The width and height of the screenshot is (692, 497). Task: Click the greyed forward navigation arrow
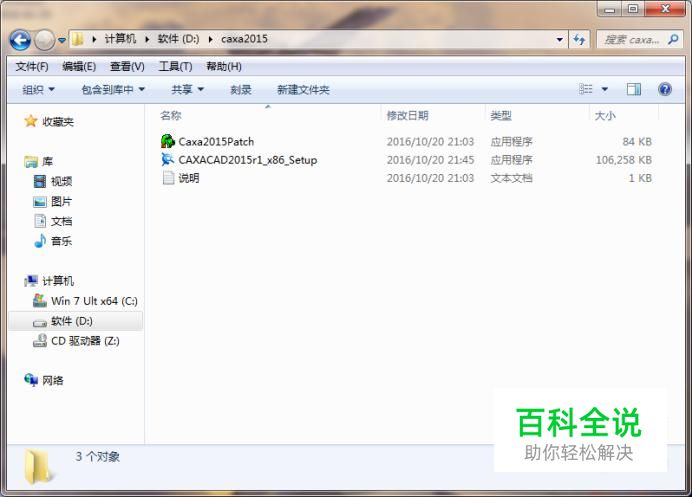pos(45,40)
